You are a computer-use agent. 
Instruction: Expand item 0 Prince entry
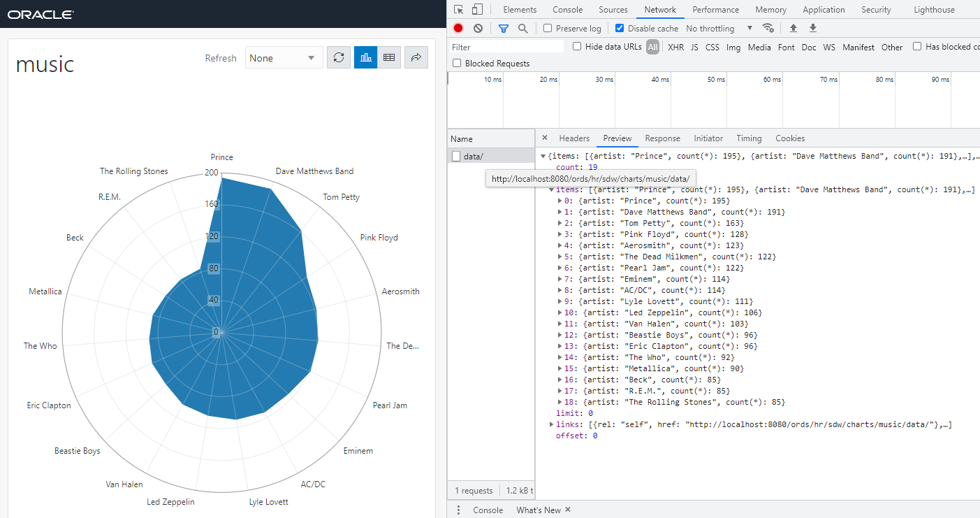[x=560, y=201]
